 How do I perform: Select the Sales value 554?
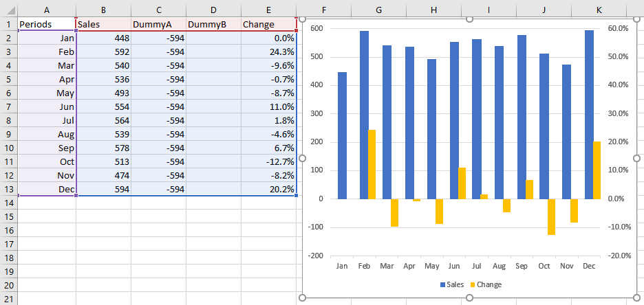coord(103,106)
